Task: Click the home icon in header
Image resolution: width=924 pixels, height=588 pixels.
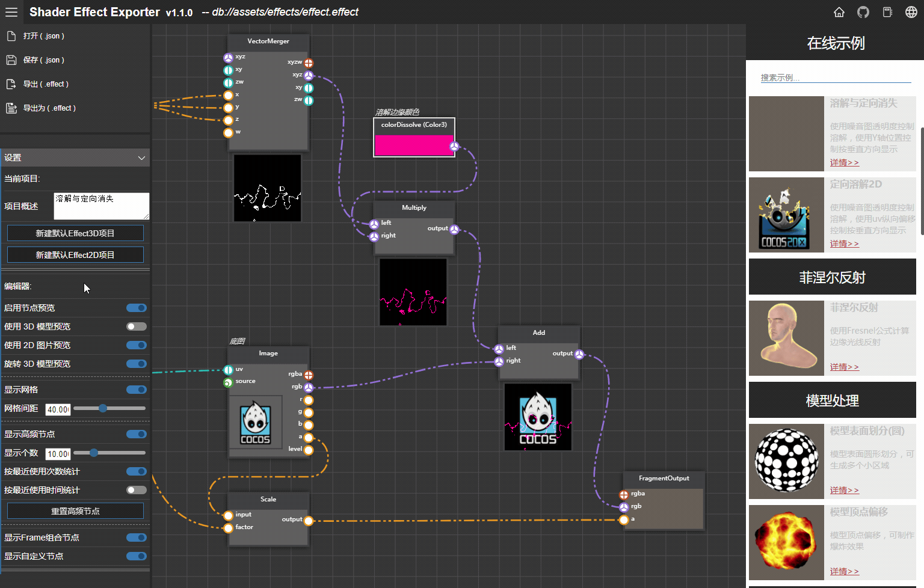Action: pos(839,12)
